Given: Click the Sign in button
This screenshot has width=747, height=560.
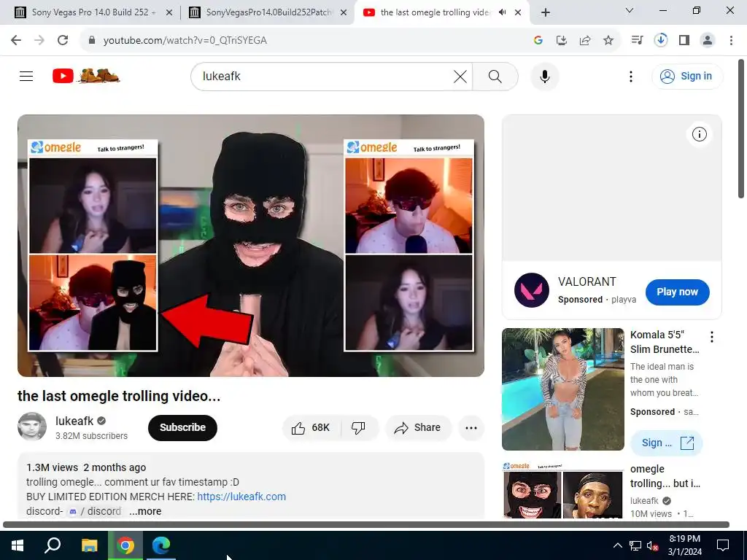Looking at the screenshot, I should [686, 76].
